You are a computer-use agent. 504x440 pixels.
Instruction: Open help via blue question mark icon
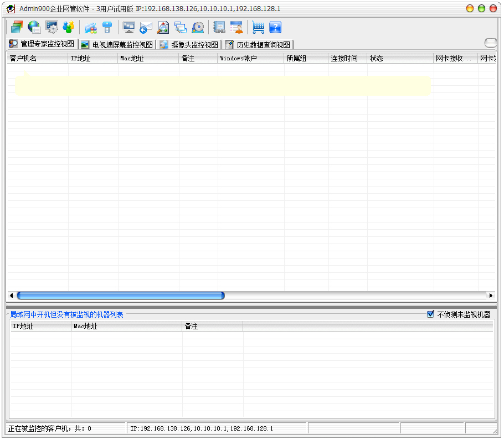click(275, 27)
